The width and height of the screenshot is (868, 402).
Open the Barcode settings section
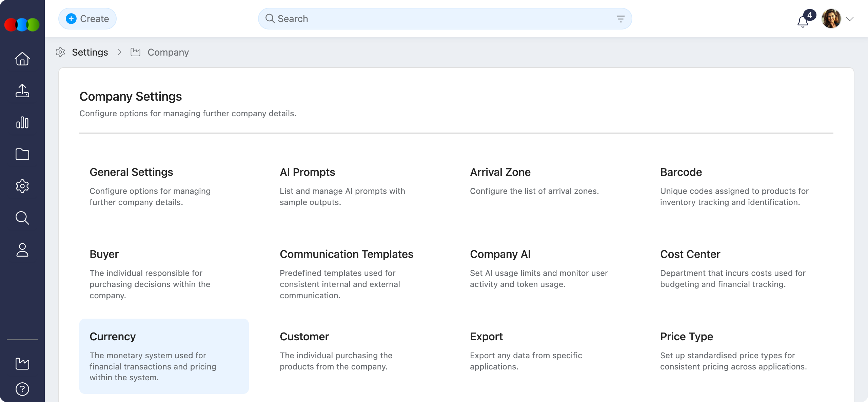click(681, 172)
